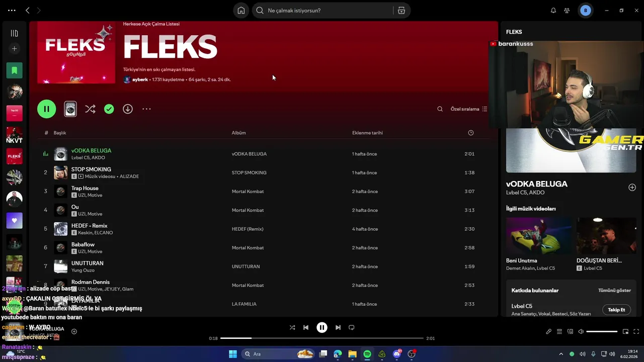Open the green bookmark episodes tile
The image size is (644, 362).
tap(14, 70)
